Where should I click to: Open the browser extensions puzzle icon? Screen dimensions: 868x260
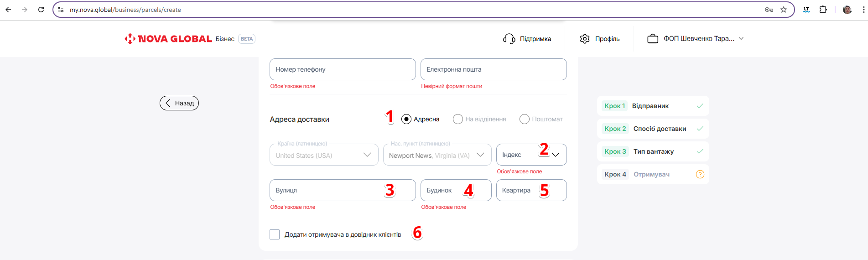pos(823,10)
